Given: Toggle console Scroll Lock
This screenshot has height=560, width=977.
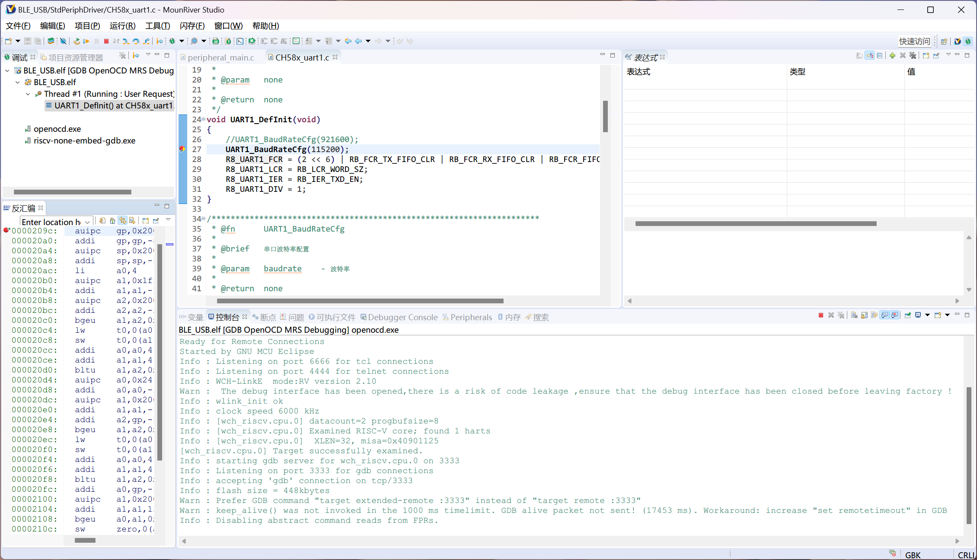Looking at the screenshot, I should [x=864, y=315].
